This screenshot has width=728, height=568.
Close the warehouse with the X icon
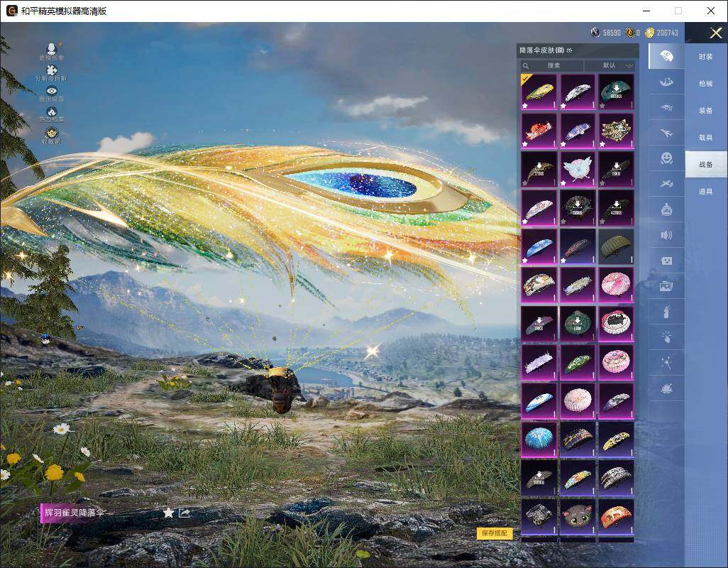(x=715, y=33)
